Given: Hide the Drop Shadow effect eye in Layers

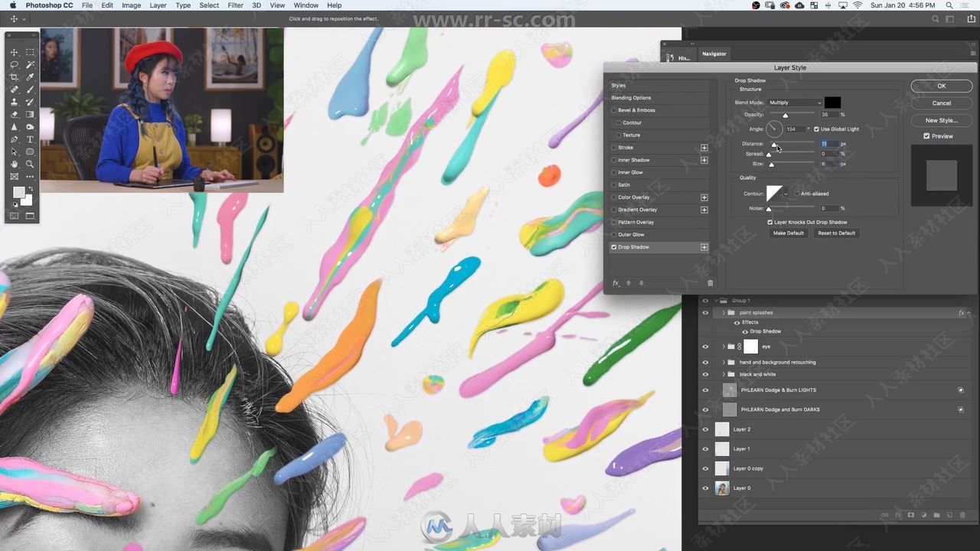Looking at the screenshot, I should point(746,331).
